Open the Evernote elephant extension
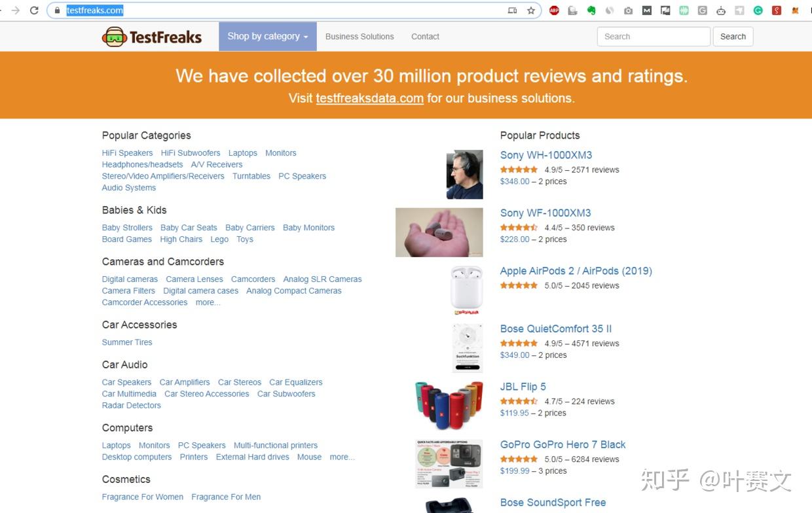Image resolution: width=812 pixels, height=513 pixels. tap(591, 10)
